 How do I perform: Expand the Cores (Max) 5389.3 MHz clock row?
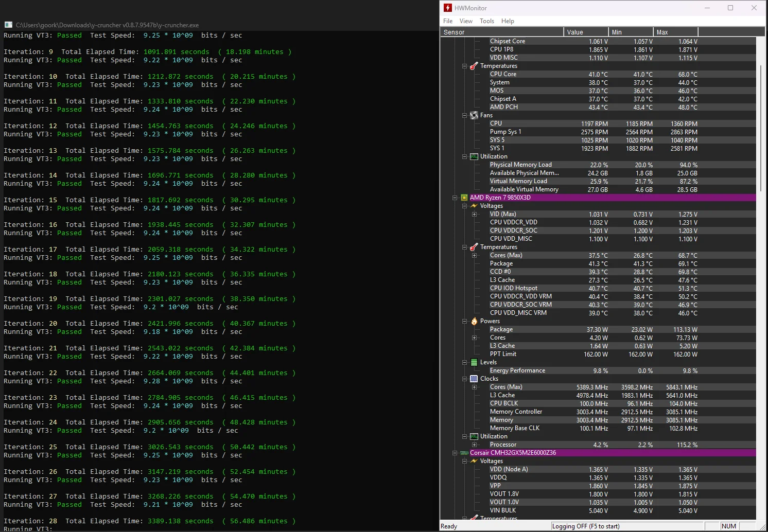click(x=474, y=387)
